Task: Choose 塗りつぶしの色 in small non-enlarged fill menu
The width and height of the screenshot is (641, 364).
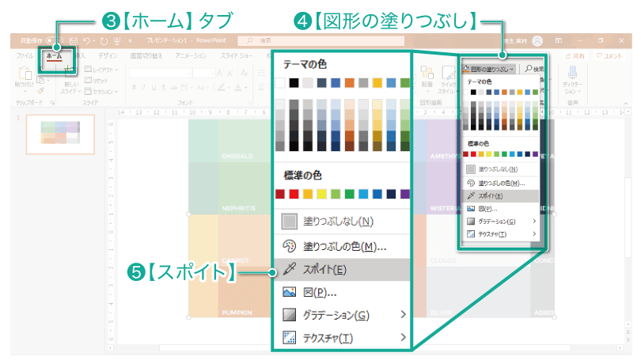Action: [x=500, y=184]
